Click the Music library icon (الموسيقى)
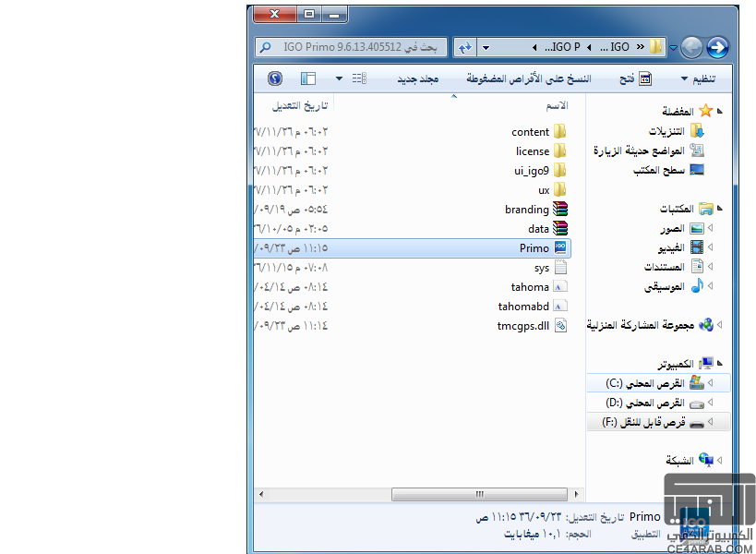The image size is (756, 554). click(x=697, y=286)
